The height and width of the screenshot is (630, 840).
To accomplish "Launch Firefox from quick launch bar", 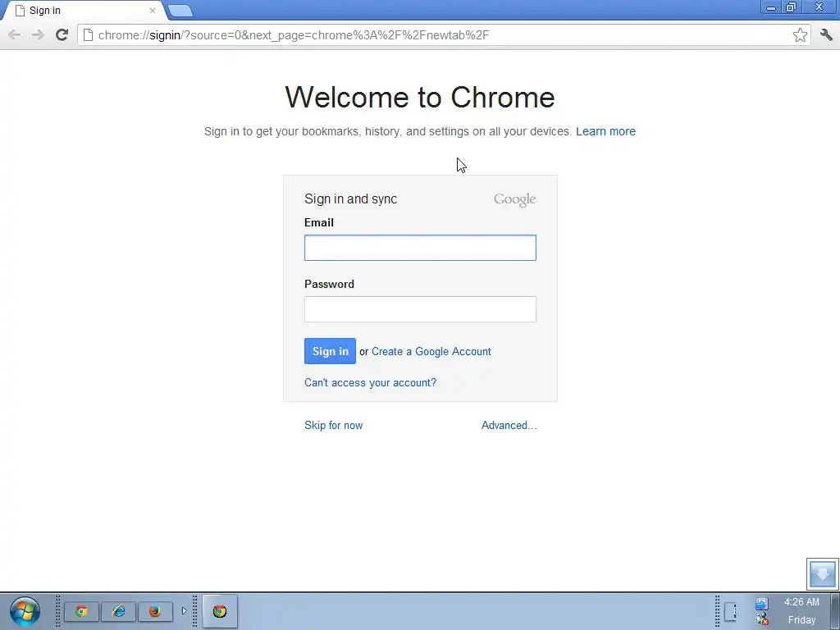I will click(x=155, y=611).
